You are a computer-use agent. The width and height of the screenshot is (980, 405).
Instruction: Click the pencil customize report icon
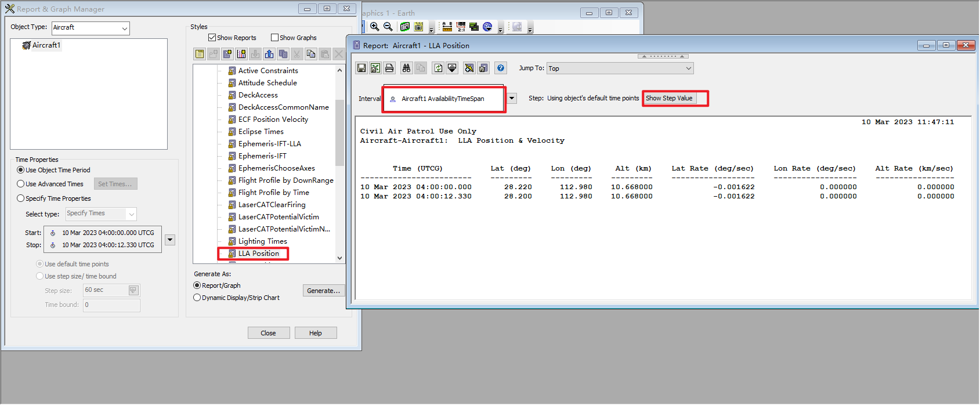(469, 68)
